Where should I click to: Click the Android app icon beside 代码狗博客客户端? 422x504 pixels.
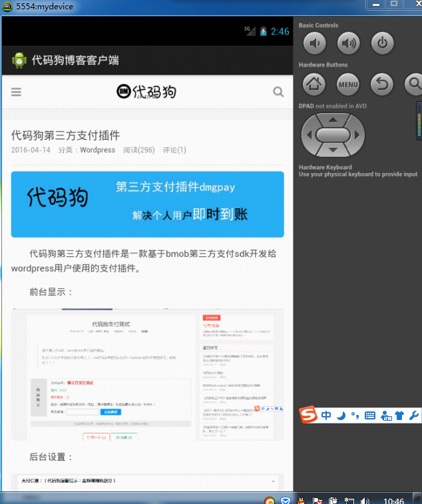click(19, 60)
